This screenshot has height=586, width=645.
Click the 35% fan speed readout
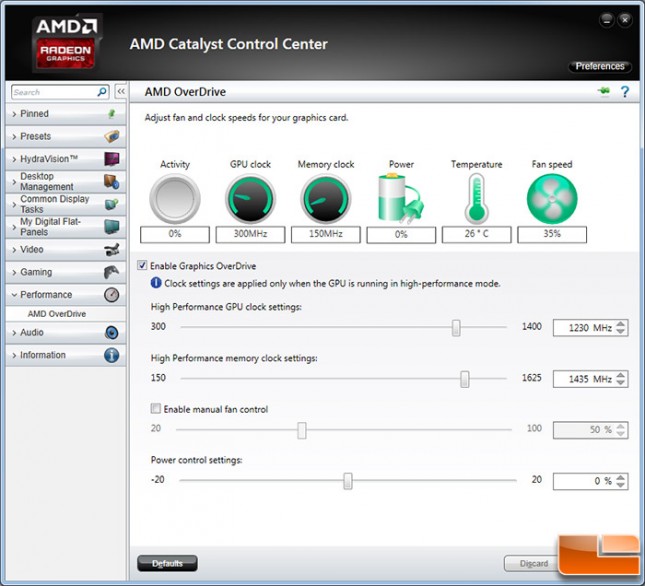point(552,234)
